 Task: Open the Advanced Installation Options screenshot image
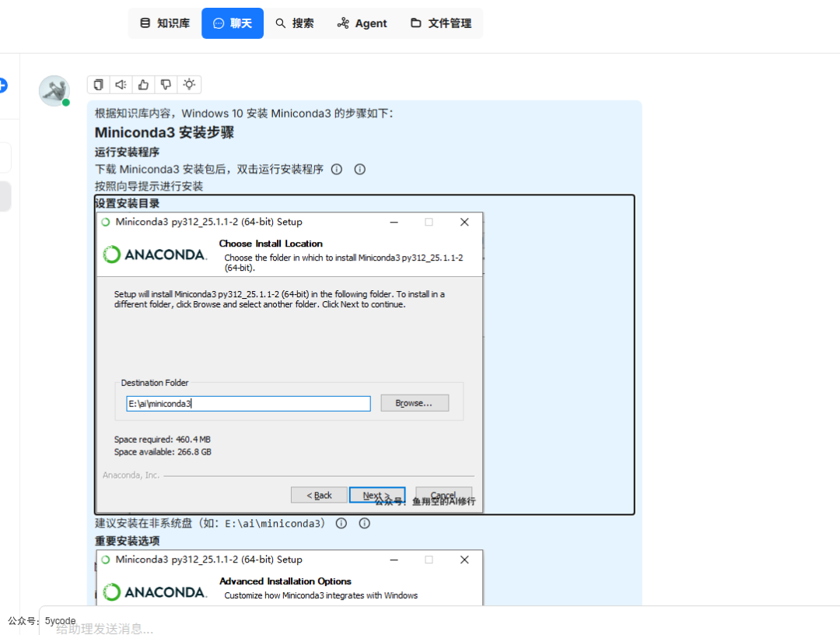(290, 577)
